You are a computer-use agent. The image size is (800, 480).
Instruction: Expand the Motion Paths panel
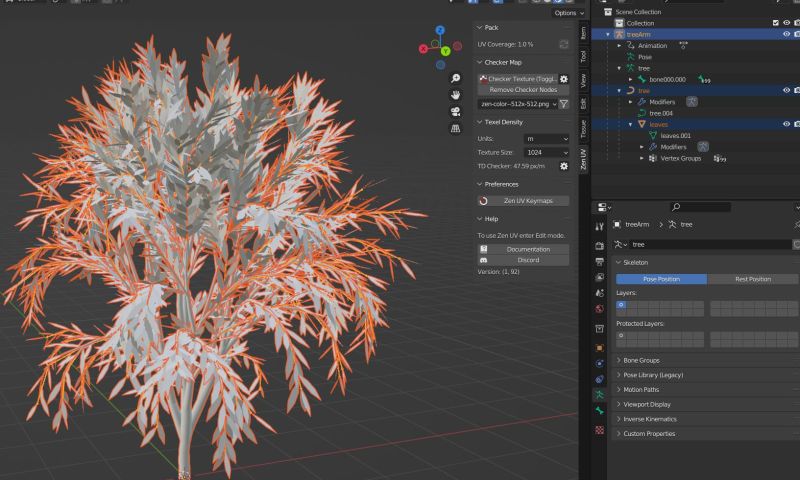641,390
